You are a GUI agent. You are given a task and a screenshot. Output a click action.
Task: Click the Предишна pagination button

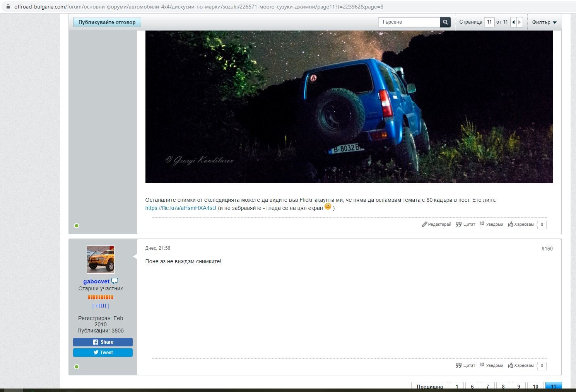click(430, 387)
